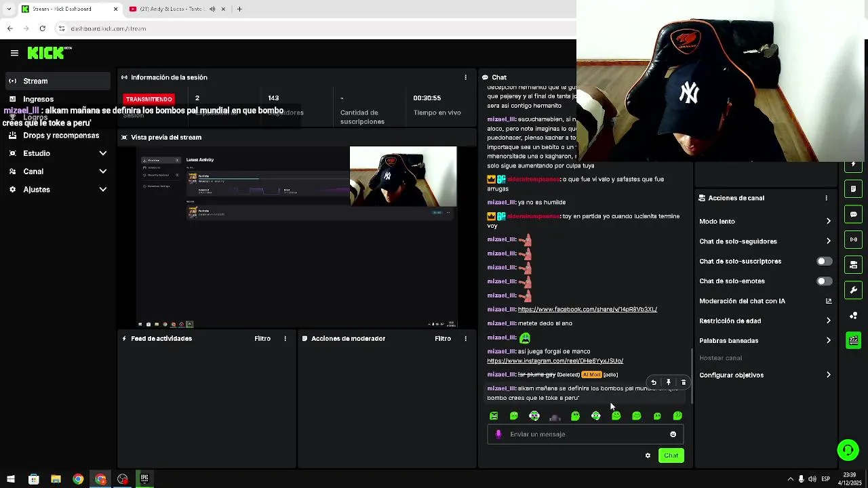
Task: Click document note icon in right sidebar
Action: click(x=854, y=188)
